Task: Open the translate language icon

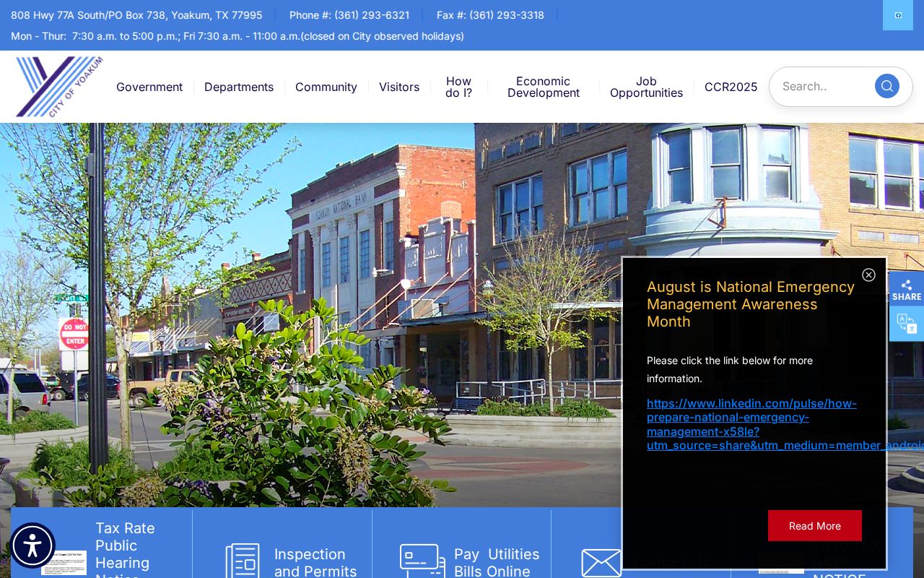Action: pyautogui.click(x=907, y=324)
